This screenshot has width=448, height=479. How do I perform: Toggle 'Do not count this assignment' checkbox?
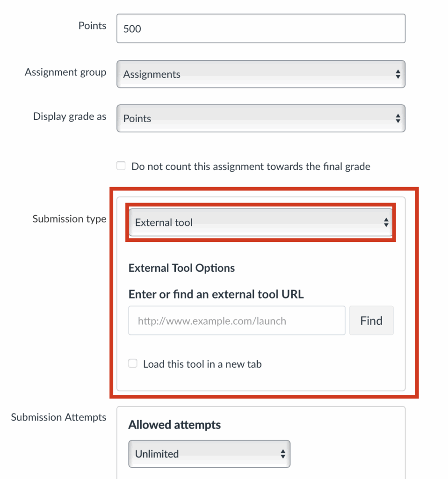(121, 166)
